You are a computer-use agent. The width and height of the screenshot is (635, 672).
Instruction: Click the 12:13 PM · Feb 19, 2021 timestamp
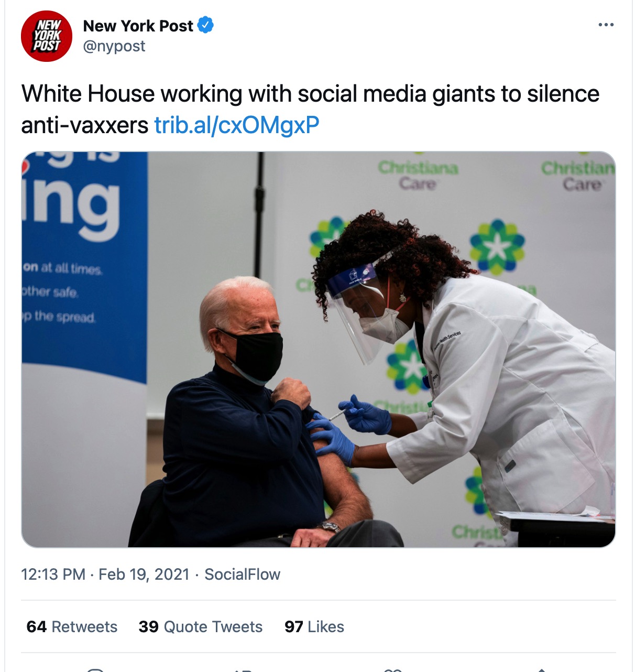click(105, 575)
